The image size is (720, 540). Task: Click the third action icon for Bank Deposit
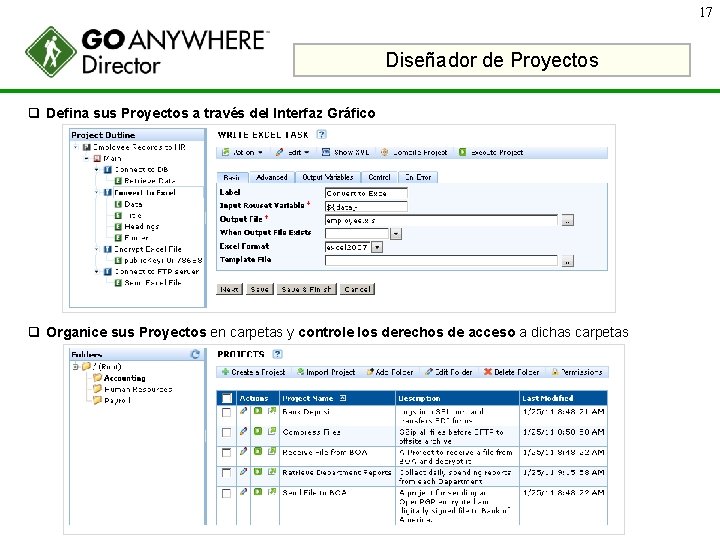tap(272, 411)
